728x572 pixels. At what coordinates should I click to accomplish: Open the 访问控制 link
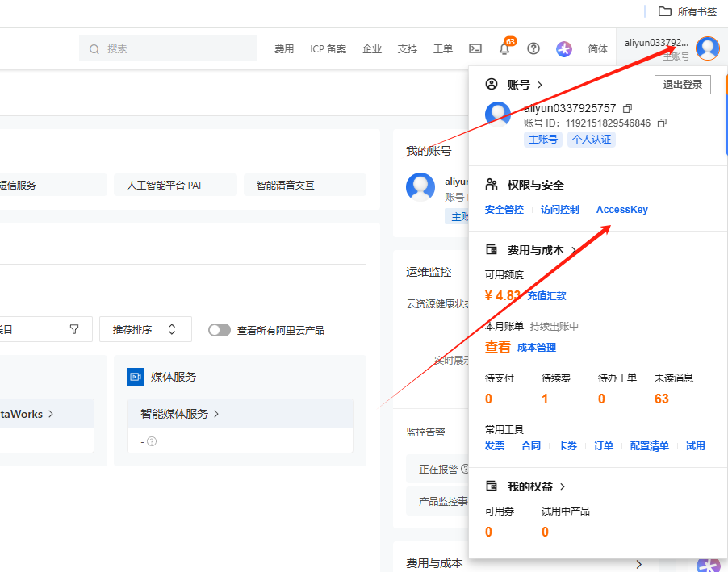[560, 210]
